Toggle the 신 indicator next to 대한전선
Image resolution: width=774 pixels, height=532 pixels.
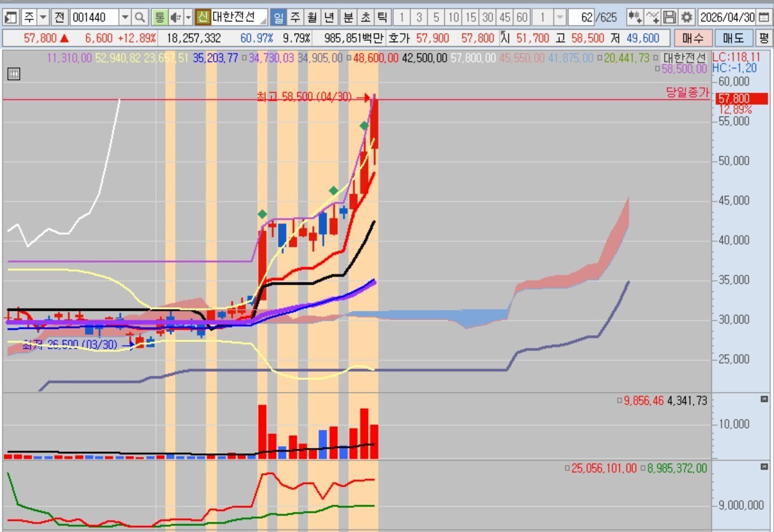[x=203, y=17]
